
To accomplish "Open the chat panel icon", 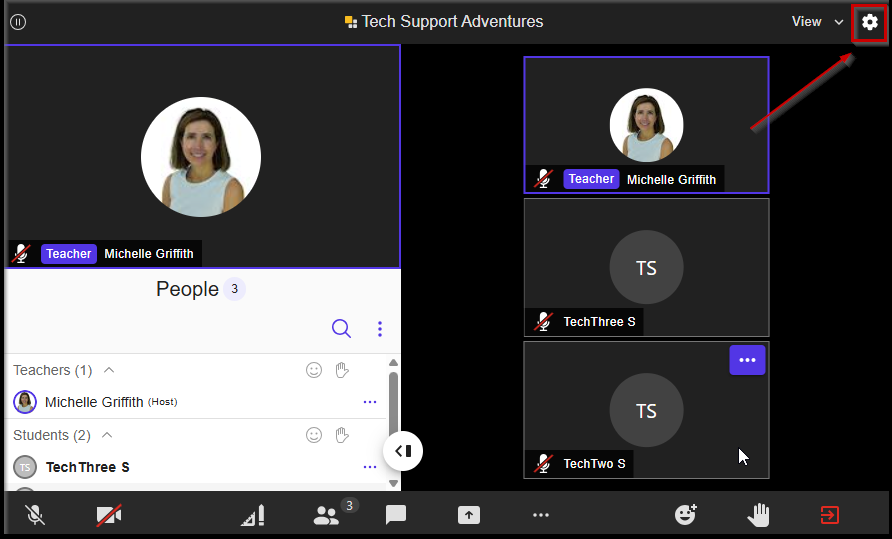I will 395,515.
